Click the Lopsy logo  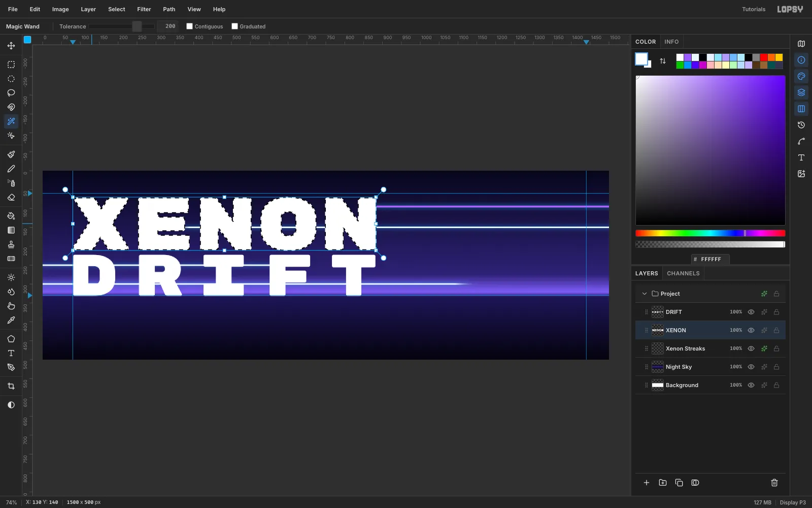pyautogui.click(x=790, y=9)
